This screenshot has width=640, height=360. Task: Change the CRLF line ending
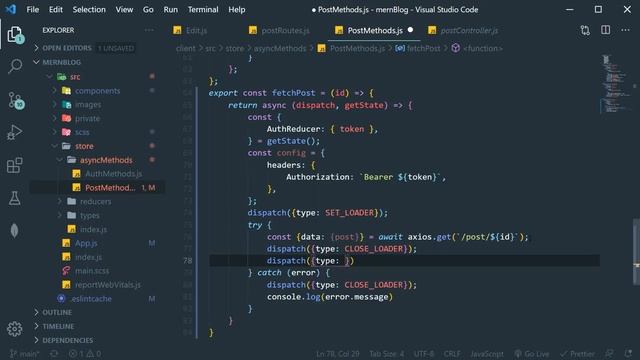click(452, 354)
